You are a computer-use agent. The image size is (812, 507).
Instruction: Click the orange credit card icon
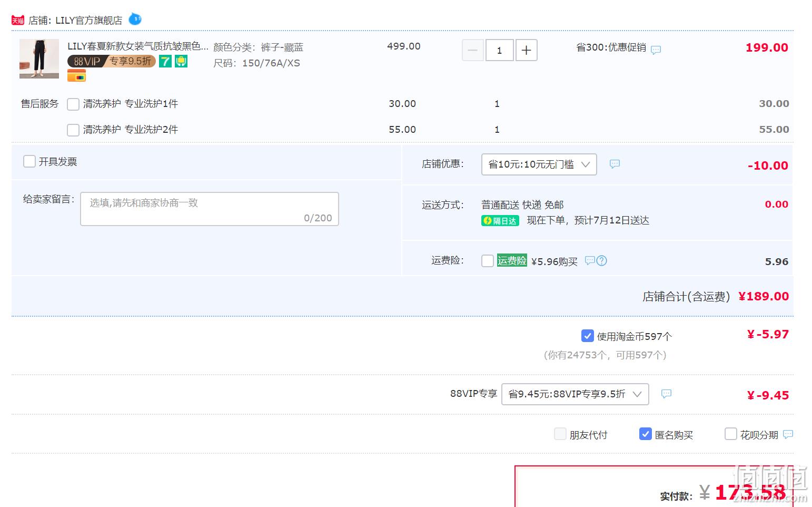point(76,76)
